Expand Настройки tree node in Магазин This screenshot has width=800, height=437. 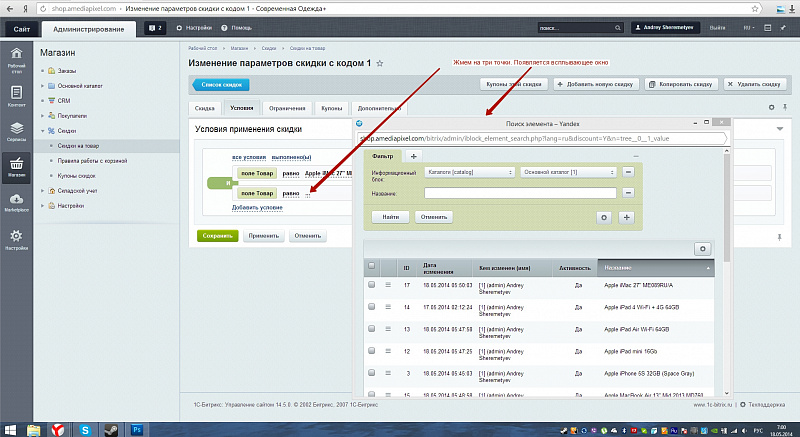click(x=42, y=205)
